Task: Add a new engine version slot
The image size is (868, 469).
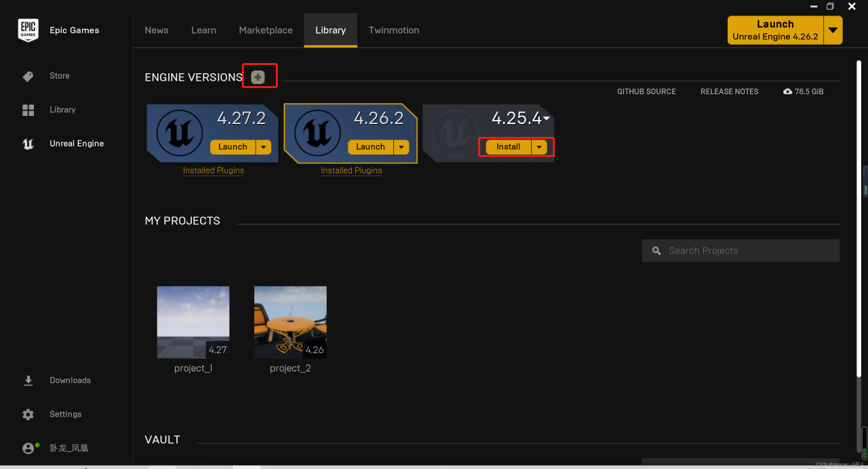Action: point(258,77)
